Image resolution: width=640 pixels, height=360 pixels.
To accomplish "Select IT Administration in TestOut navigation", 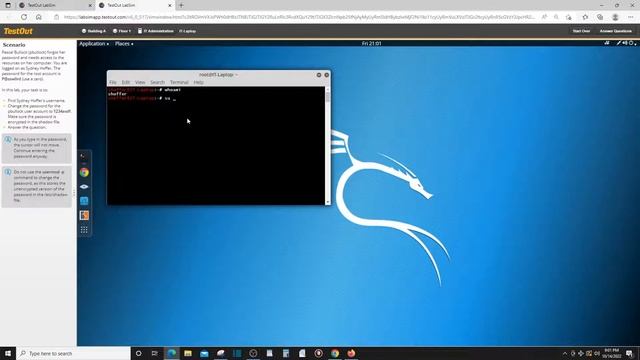I will (156, 31).
